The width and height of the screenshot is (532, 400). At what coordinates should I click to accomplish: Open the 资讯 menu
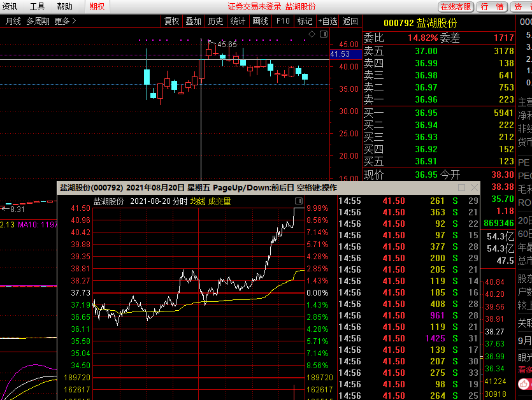[10, 6]
